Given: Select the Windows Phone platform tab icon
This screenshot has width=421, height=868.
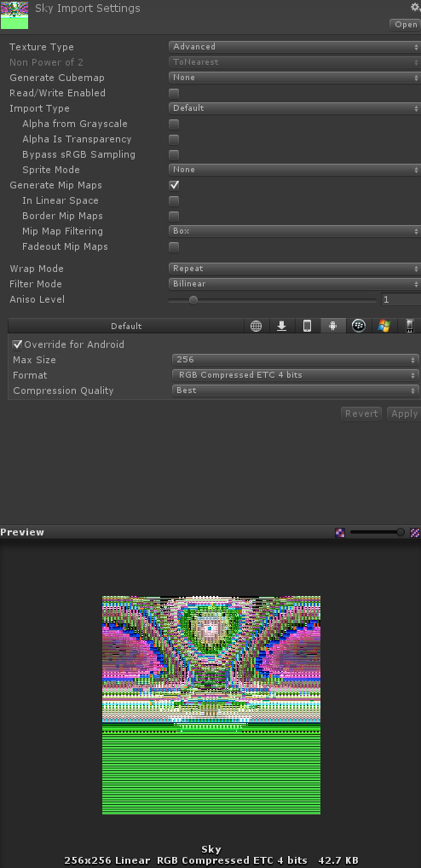Looking at the screenshot, I should pos(409,326).
